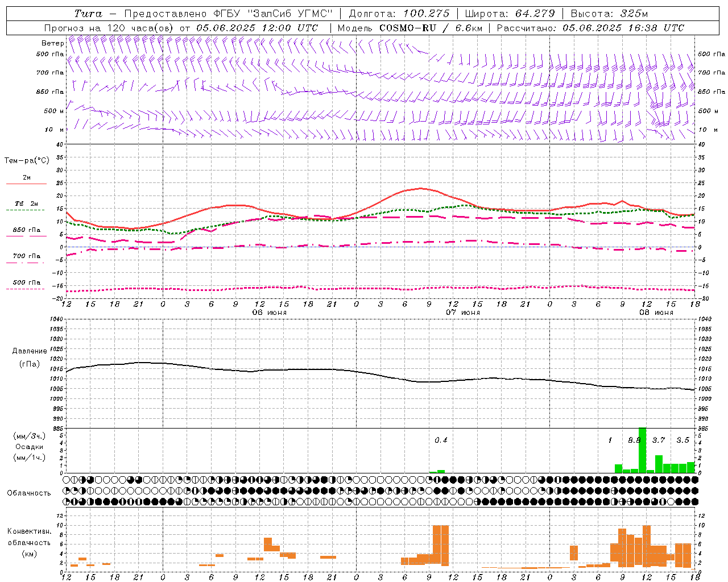This screenshot has width=728, height=582.
Task: Click the "Прогноз на 120 часа(ов)" forecast text
Action: tap(110, 28)
